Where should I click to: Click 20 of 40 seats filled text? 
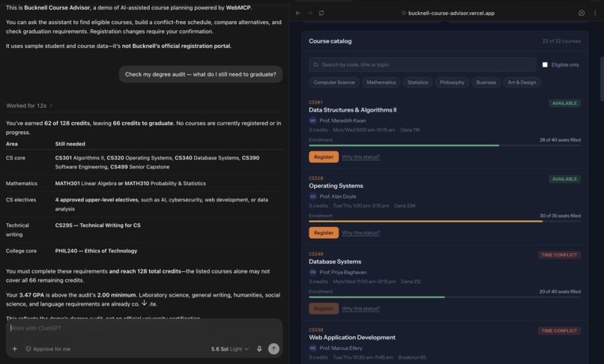click(x=560, y=292)
